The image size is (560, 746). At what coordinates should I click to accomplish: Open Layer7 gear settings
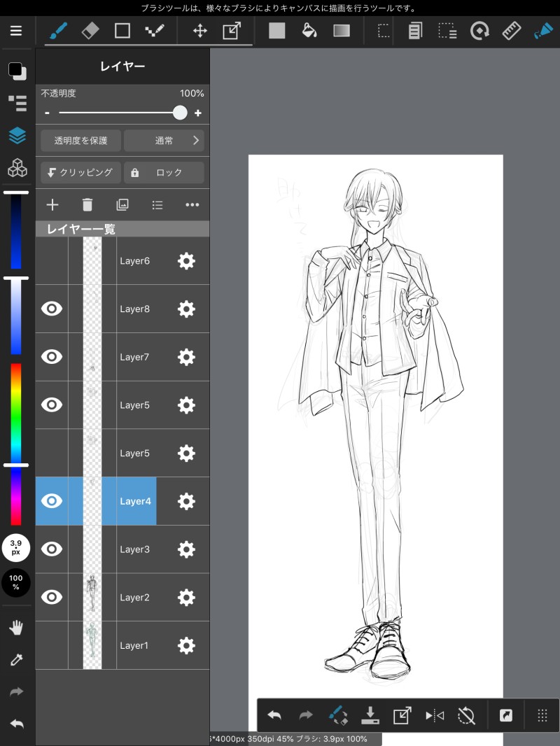coord(186,357)
